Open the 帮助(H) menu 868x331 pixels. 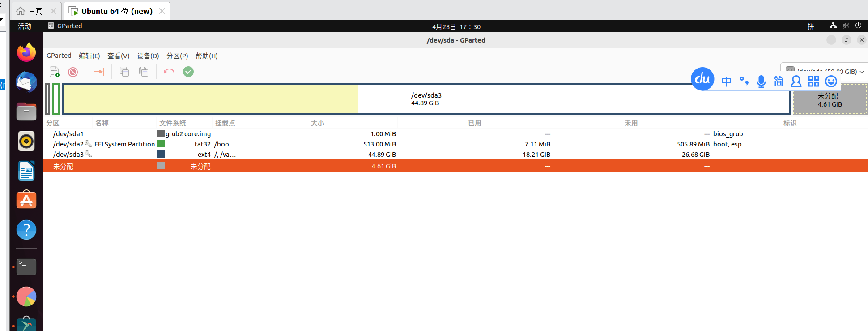click(x=207, y=56)
